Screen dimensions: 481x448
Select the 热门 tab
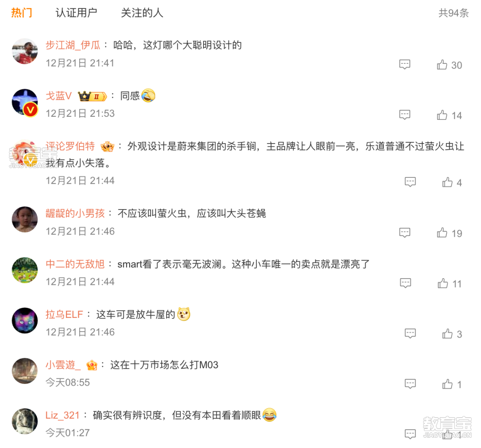click(21, 13)
